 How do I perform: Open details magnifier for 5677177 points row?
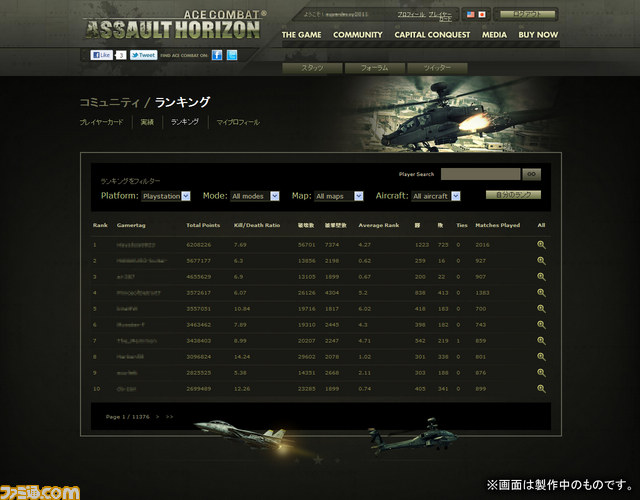point(541,261)
